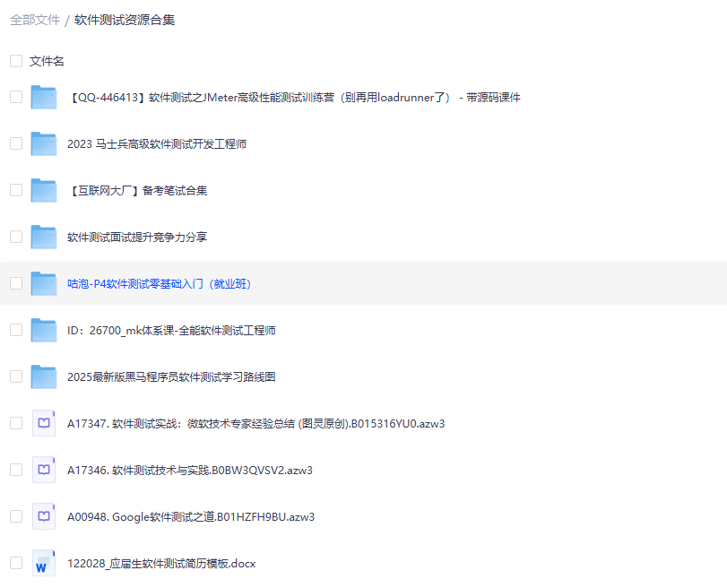Viewport: 727px width, 588px height.
Task: Click the ebook icon beside A17347 软件测试实战
Action: (43, 423)
